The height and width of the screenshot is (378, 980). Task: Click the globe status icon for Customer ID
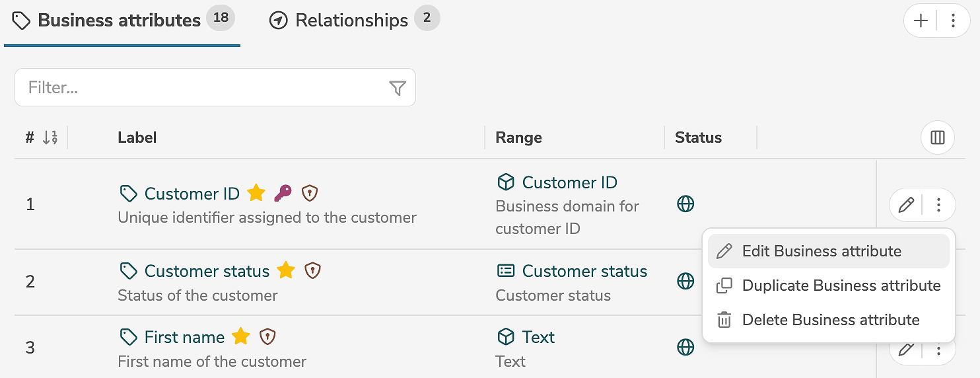tap(685, 204)
